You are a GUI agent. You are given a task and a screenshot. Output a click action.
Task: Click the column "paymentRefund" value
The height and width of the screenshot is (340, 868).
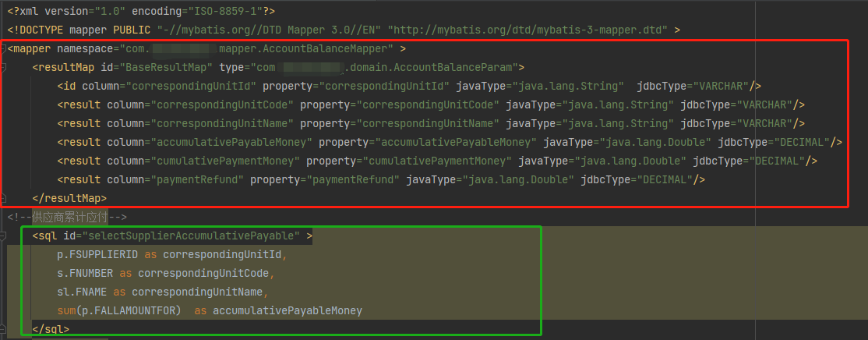point(198,179)
